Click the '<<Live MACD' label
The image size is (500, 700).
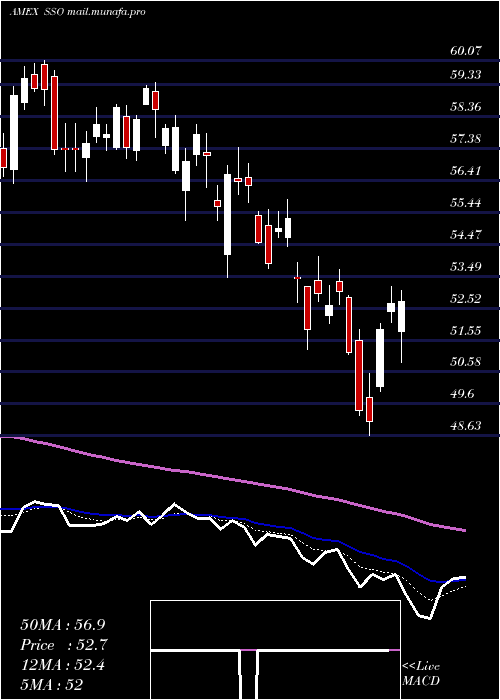click(421, 674)
